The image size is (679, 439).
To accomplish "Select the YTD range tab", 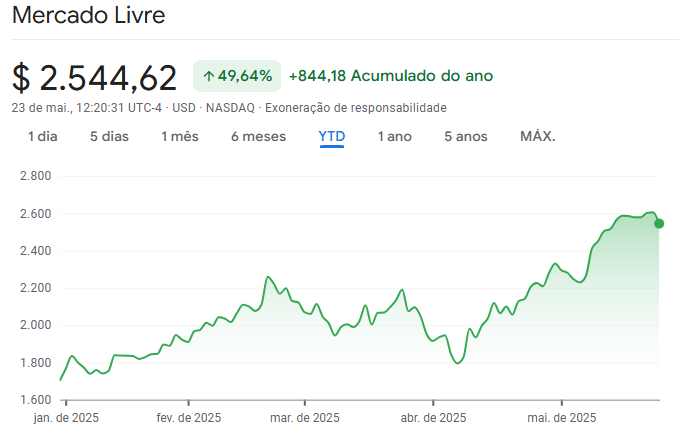I will coord(332,136).
